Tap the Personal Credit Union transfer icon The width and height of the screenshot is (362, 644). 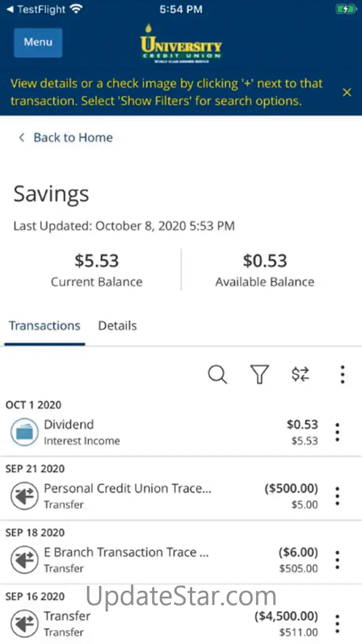24,496
